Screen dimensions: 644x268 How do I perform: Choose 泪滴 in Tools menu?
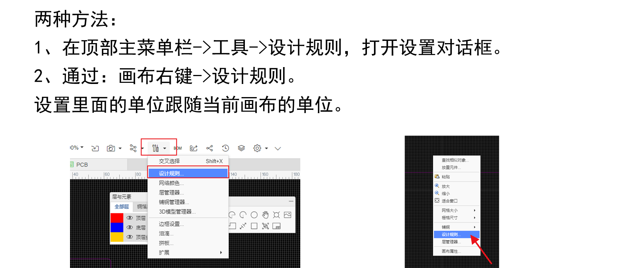click(x=188, y=234)
